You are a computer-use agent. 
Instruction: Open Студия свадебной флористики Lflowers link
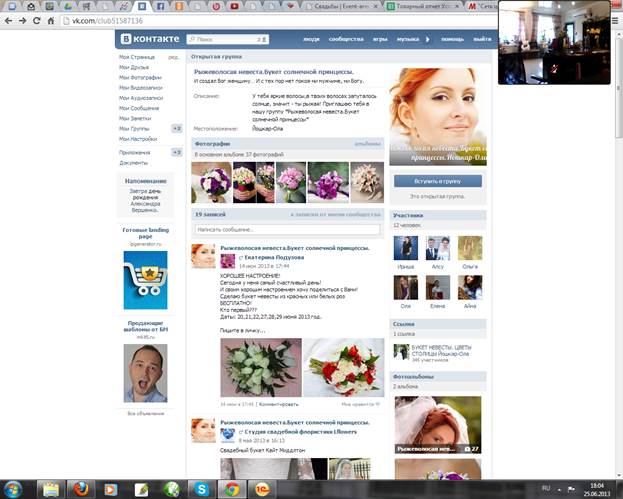click(300, 432)
